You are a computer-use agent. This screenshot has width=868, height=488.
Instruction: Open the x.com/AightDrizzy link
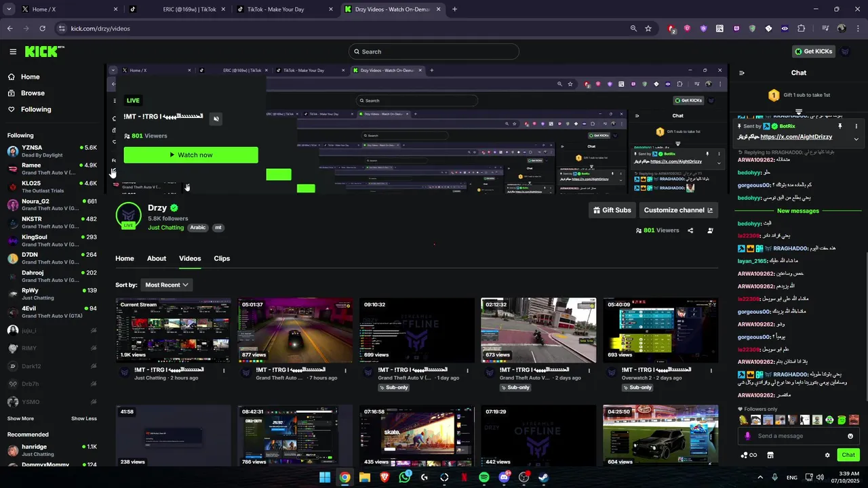[796, 137]
